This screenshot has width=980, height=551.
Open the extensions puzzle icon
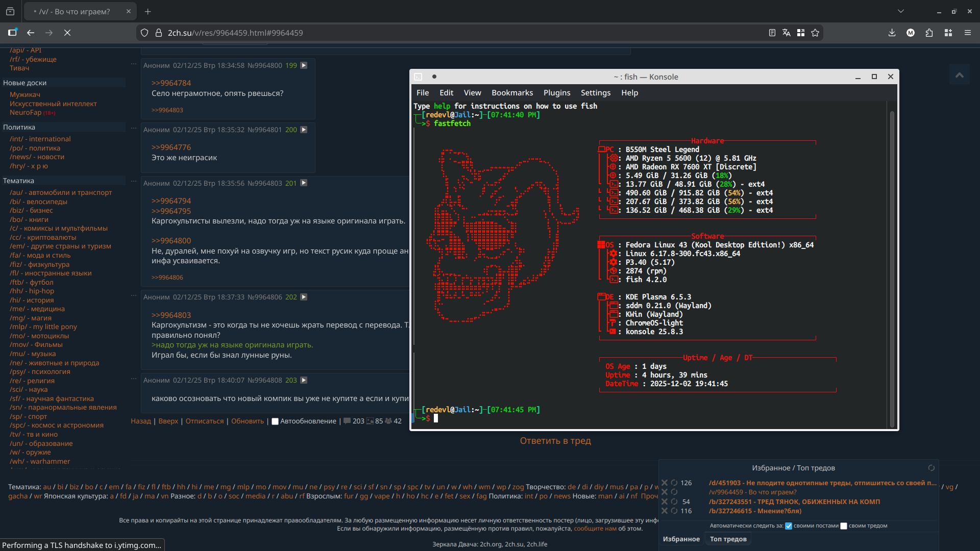click(929, 33)
